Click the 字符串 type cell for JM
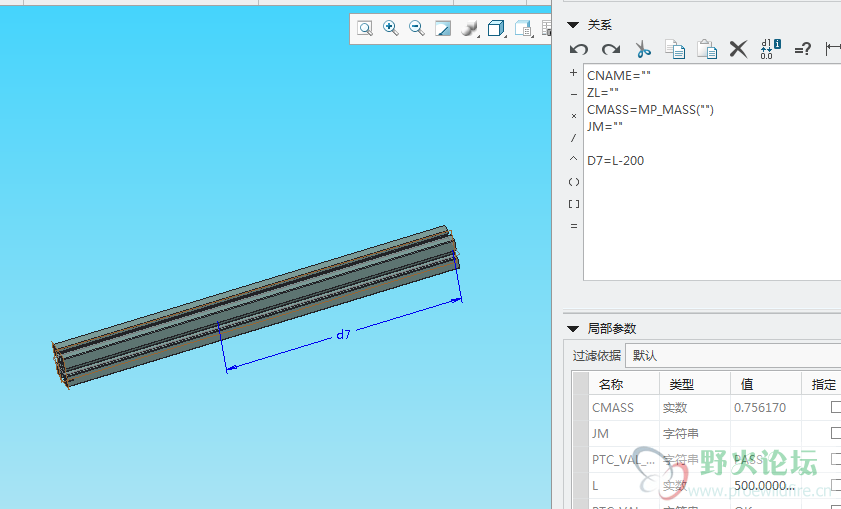The width and height of the screenshot is (841, 509). click(695, 433)
